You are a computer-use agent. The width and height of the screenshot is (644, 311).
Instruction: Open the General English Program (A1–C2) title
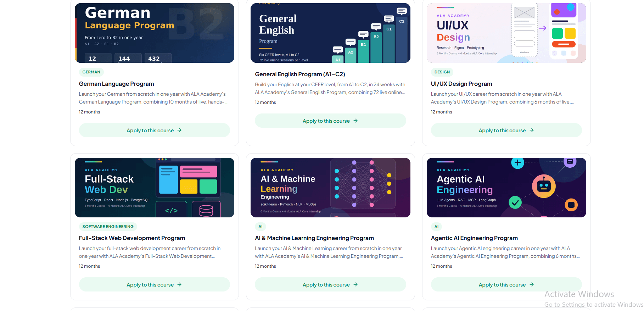pyautogui.click(x=300, y=74)
